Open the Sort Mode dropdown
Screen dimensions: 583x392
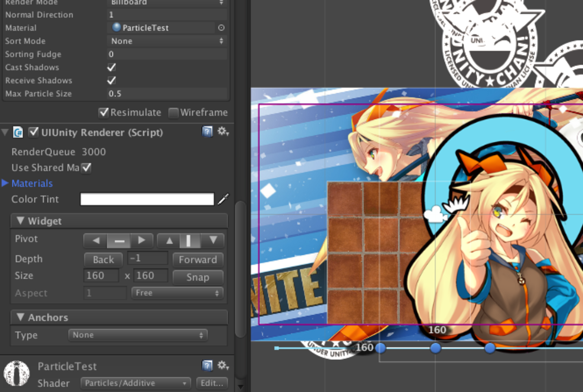[167, 41]
